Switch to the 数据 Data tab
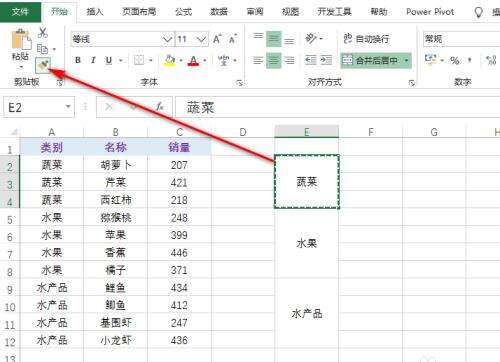The height and width of the screenshot is (362, 500). pyautogui.click(x=219, y=12)
